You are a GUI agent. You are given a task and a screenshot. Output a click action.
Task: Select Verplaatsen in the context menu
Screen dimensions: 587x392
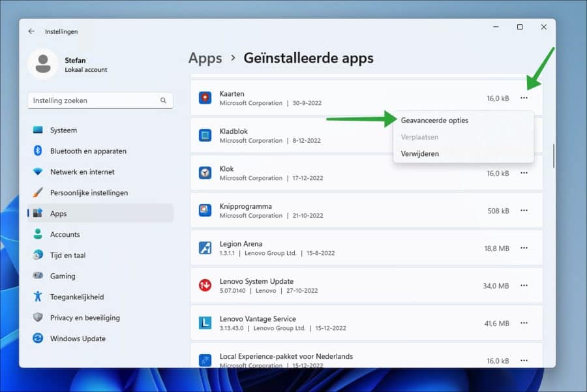coord(464,137)
